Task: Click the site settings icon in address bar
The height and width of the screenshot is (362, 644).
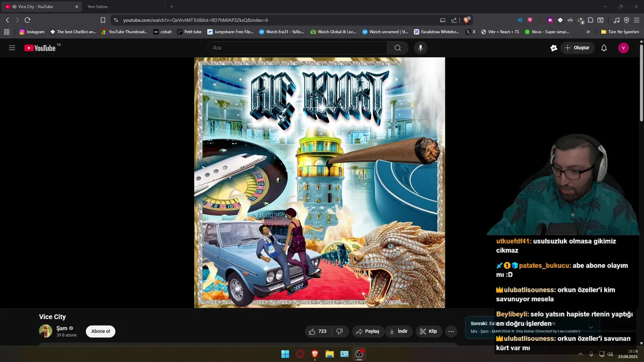Action: [x=116, y=20]
